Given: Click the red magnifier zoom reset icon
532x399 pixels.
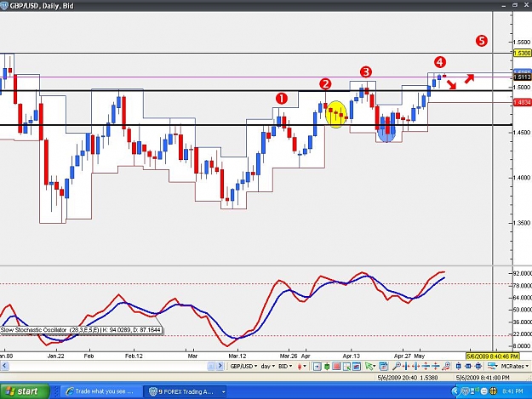Looking at the screenshot, I should click(x=446, y=366).
